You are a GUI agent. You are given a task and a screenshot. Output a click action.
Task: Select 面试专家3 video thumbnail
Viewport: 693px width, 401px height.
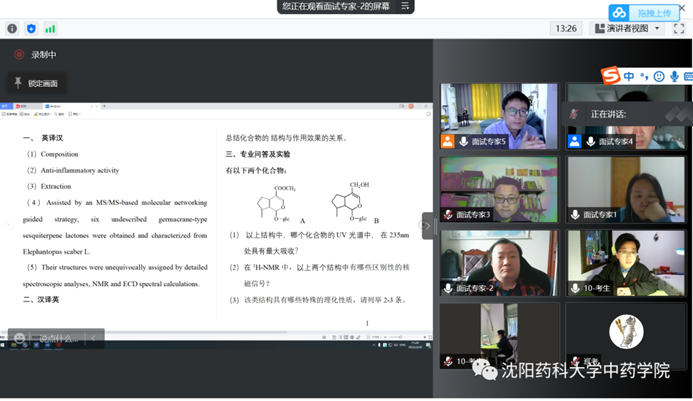pyautogui.click(x=499, y=189)
